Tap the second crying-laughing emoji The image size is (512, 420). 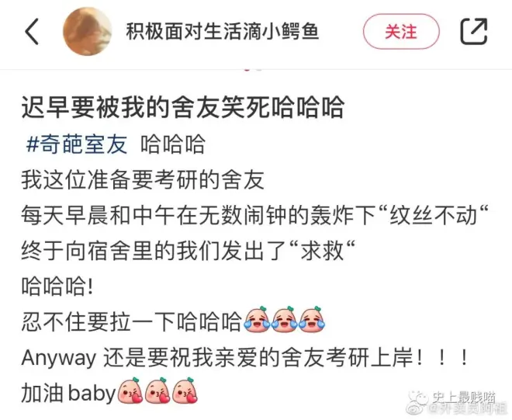click(285, 320)
